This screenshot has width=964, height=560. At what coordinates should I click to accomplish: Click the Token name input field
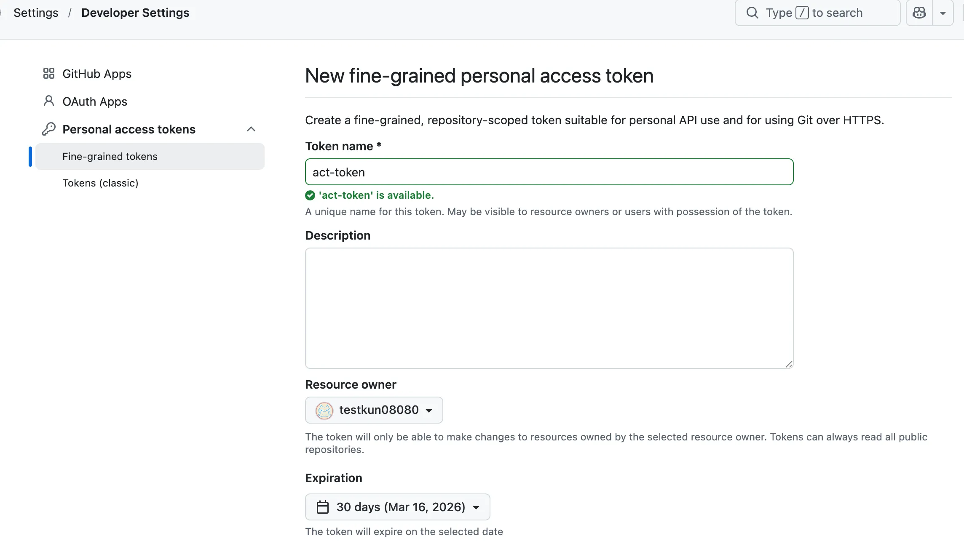tap(549, 172)
